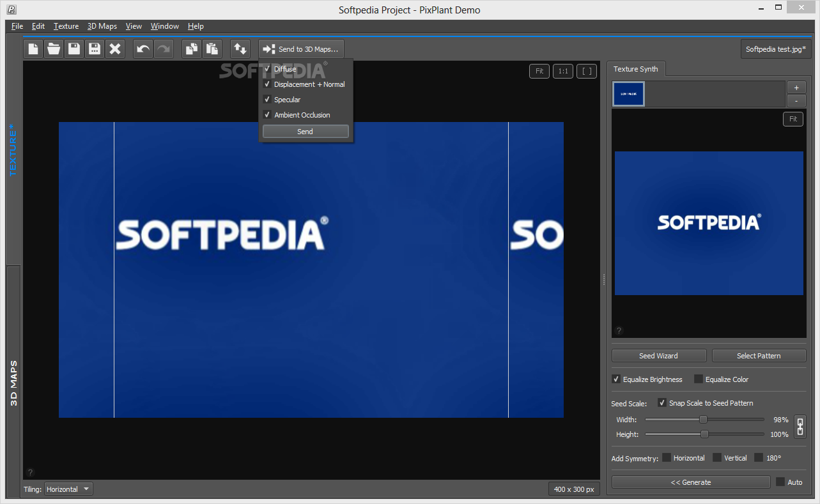Viewport: 820px width, 504px height.
Task: Click the New file toolbar icon
Action: pyautogui.click(x=33, y=49)
